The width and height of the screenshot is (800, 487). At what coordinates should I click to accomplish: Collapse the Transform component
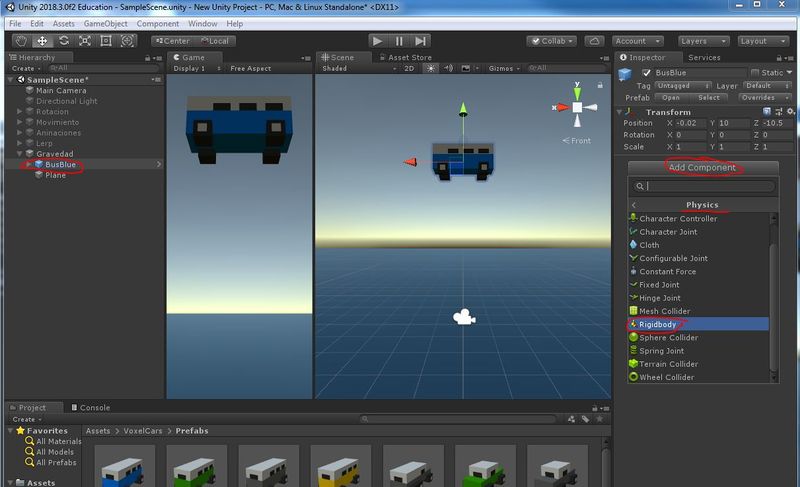click(x=619, y=112)
